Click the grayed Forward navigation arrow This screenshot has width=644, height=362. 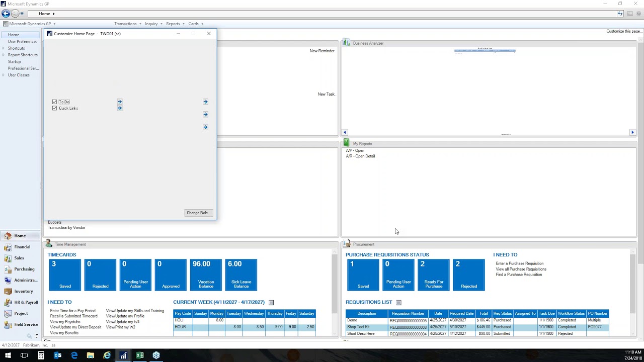15,14
